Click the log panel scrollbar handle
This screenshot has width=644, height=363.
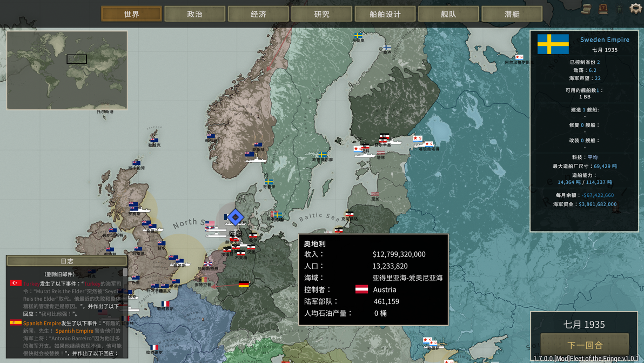126,272
